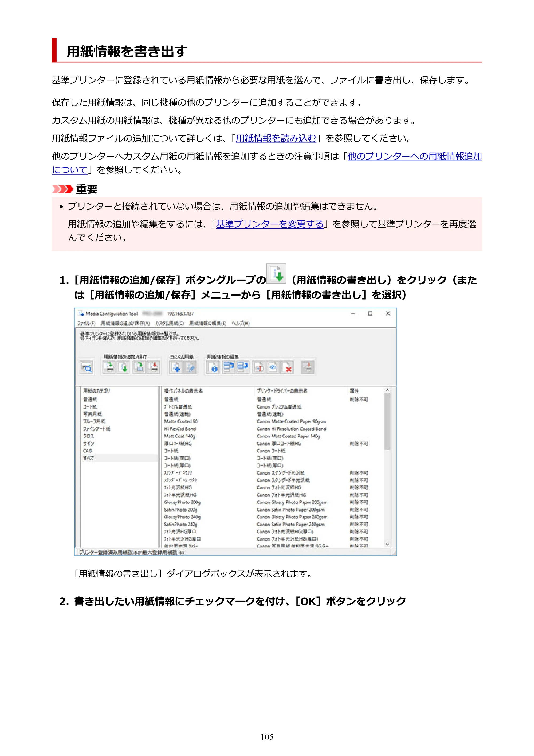The height and width of the screenshot is (756, 534).
Task: Click the 操作パネルの表示名 column header
Action: pyautogui.click(x=184, y=391)
